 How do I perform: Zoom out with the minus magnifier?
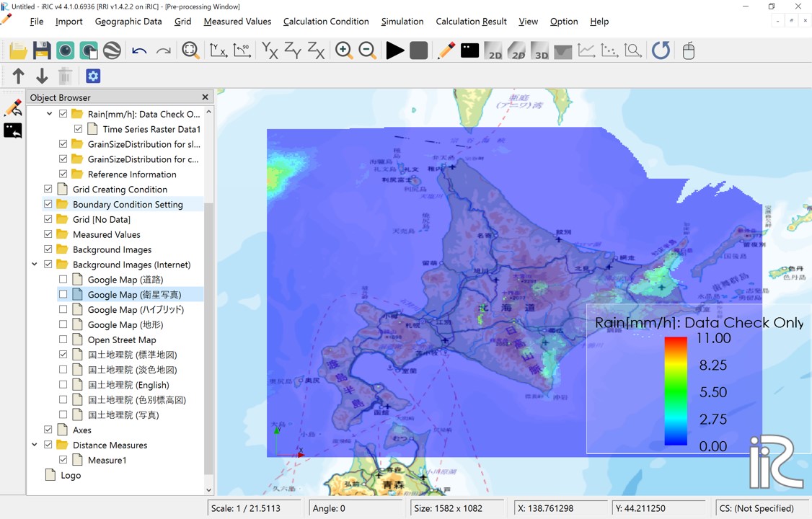(367, 50)
